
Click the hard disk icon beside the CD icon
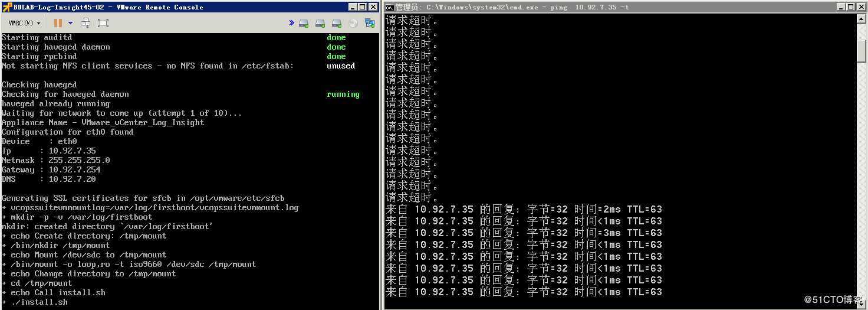tap(337, 23)
